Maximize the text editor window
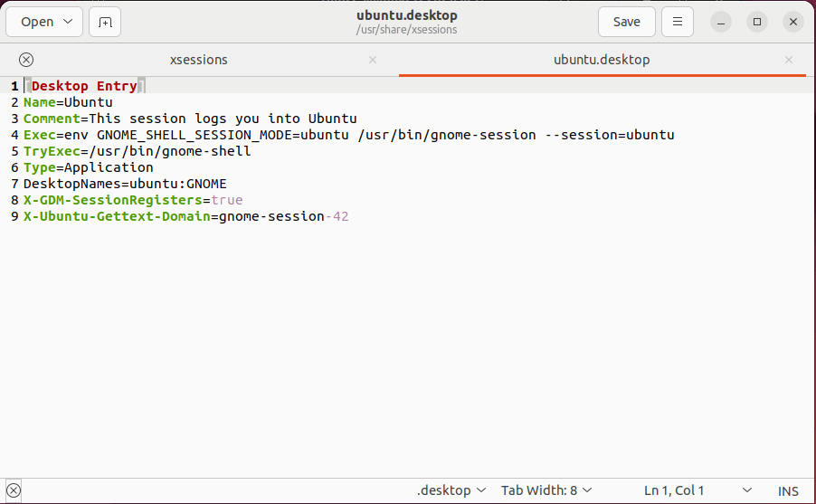Viewport: 816px width, 504px height. tap(758, 23)
